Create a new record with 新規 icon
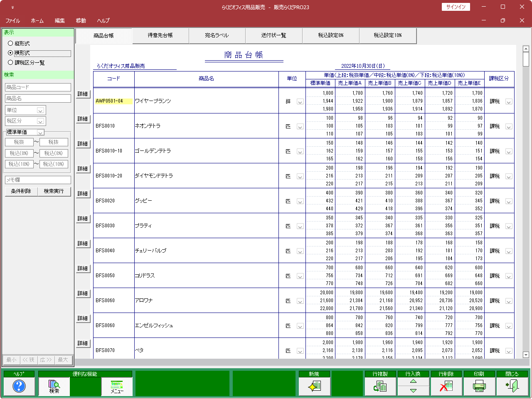 point(314,387)
